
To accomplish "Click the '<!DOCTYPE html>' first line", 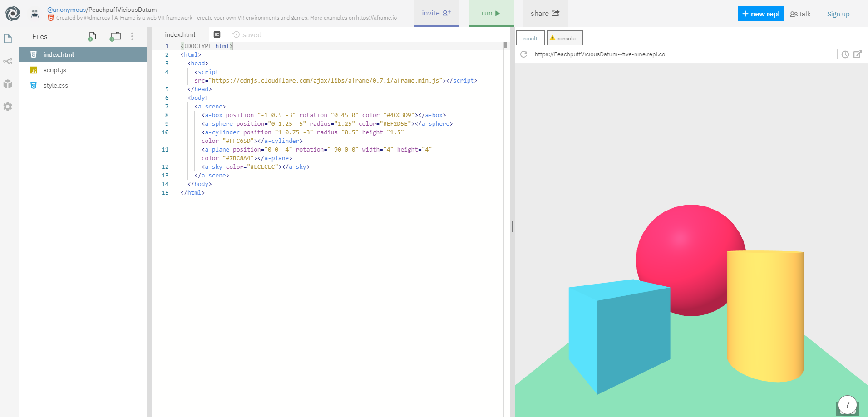I will click(207, 46).
